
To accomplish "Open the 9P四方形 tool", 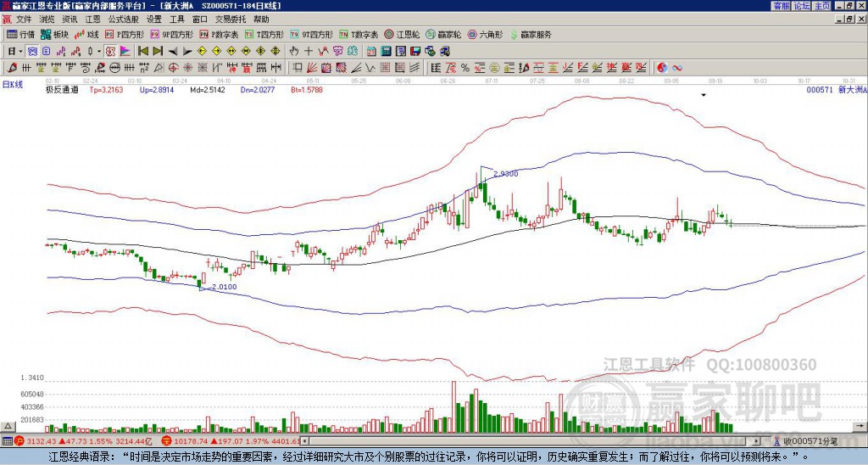I will [172, 34].
